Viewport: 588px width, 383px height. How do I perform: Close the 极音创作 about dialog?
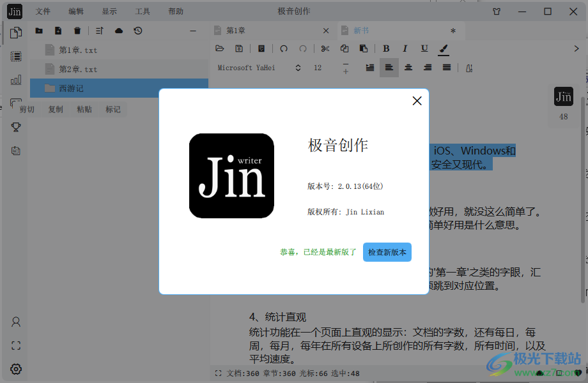tap(417, 101)
